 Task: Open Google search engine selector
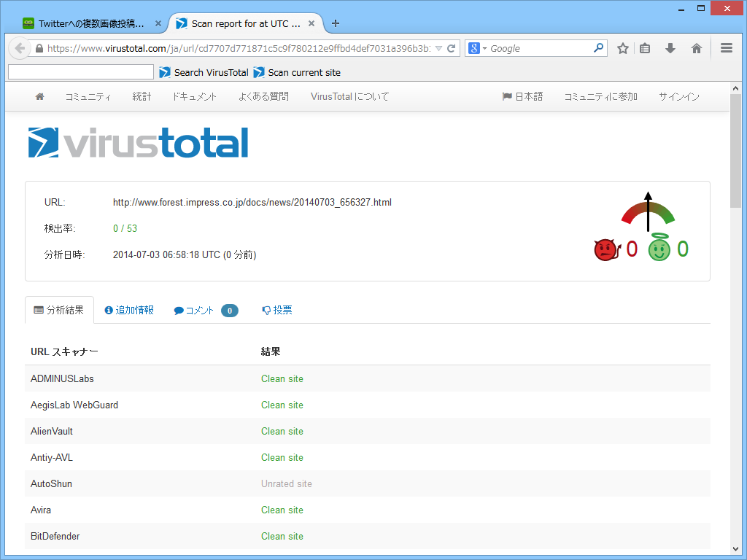point(477,48)
